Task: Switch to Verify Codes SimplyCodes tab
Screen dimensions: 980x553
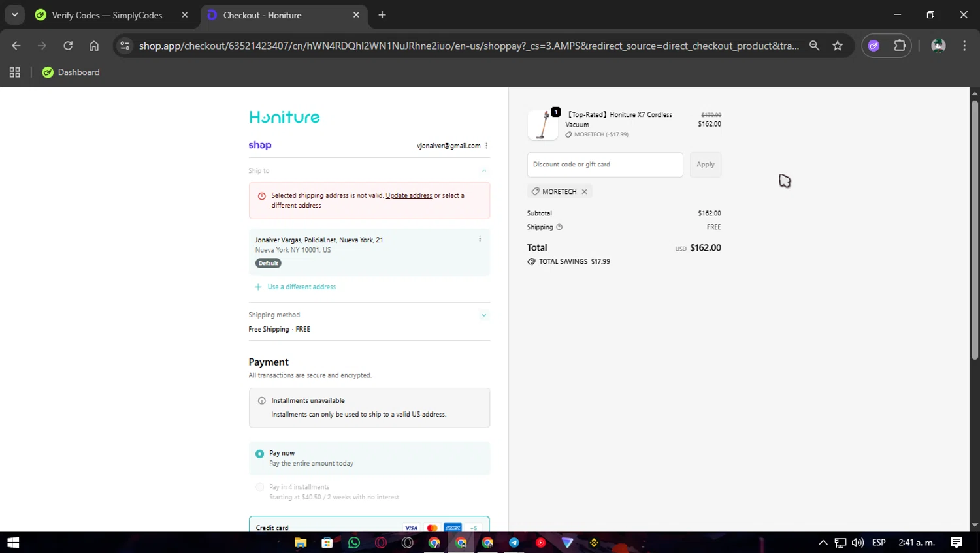Action: [106, 15]
